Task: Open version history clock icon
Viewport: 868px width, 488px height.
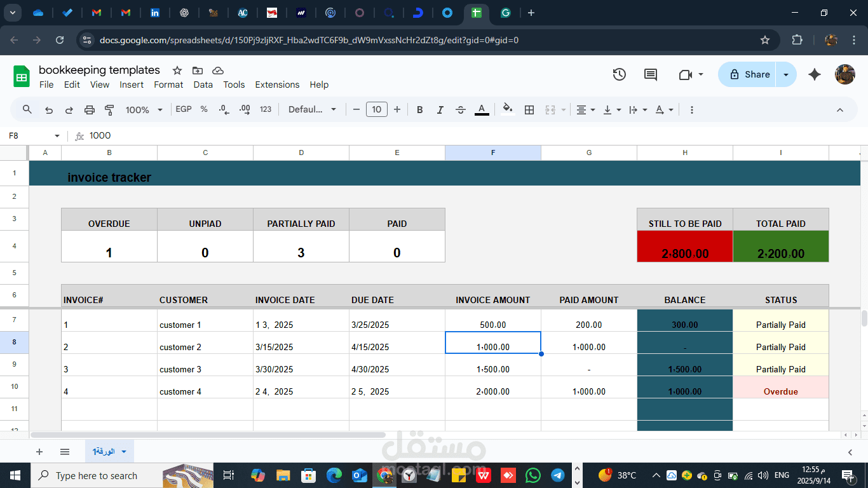Action: pos(620,74)
